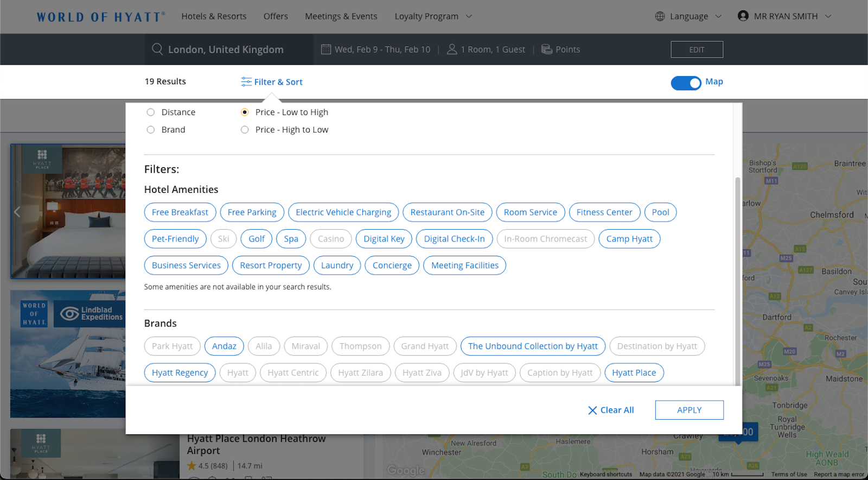
Task: Click Hyatt Place London Heathrow Airport title
Action: 257,445
